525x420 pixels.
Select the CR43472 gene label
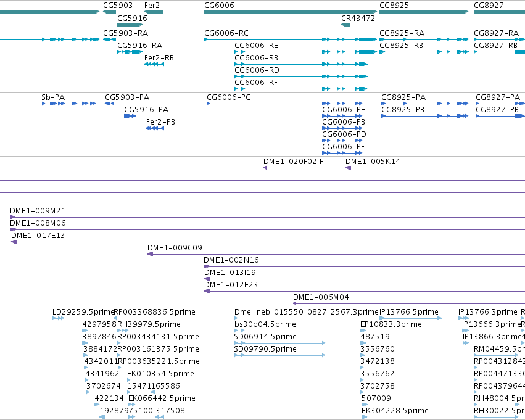[358, 18]
